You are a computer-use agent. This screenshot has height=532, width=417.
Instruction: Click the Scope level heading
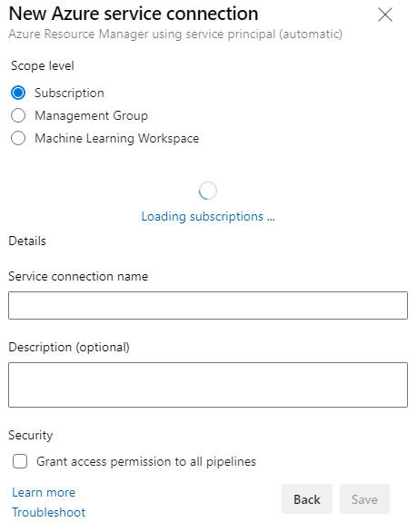43,66
